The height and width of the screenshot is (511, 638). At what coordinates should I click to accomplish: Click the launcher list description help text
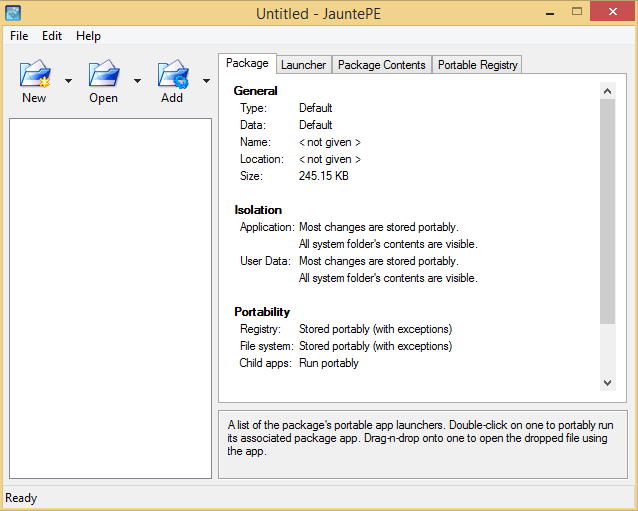421,438
